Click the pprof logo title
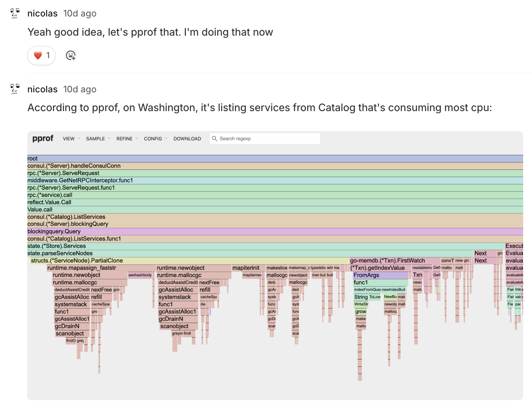 43,138
